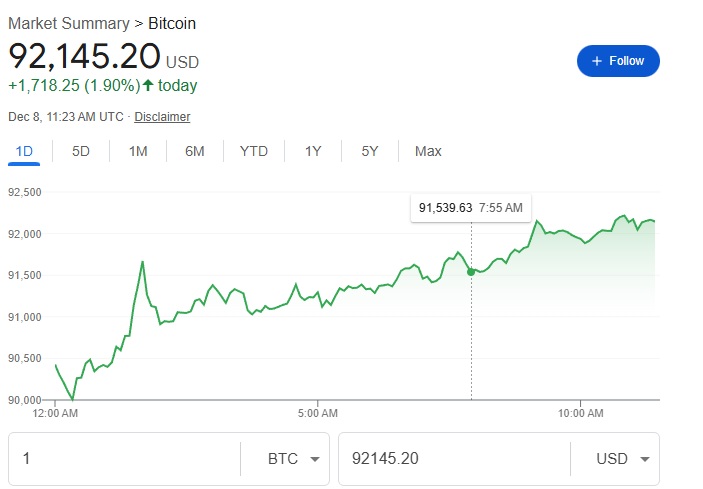Click the plus icon in Follow
The height and width of the screenshot is (489, 703).
tap(597, 61)
